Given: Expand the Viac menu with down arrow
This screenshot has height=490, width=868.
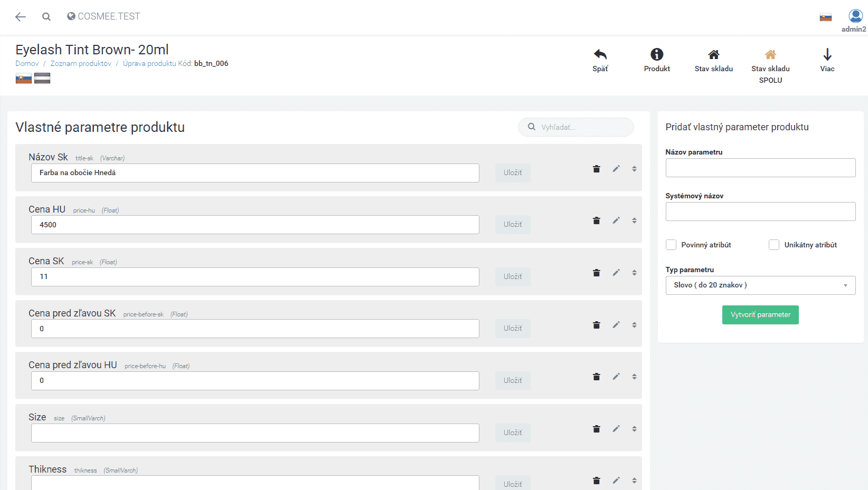Looking at the screenshot, I should coord(827,55).
